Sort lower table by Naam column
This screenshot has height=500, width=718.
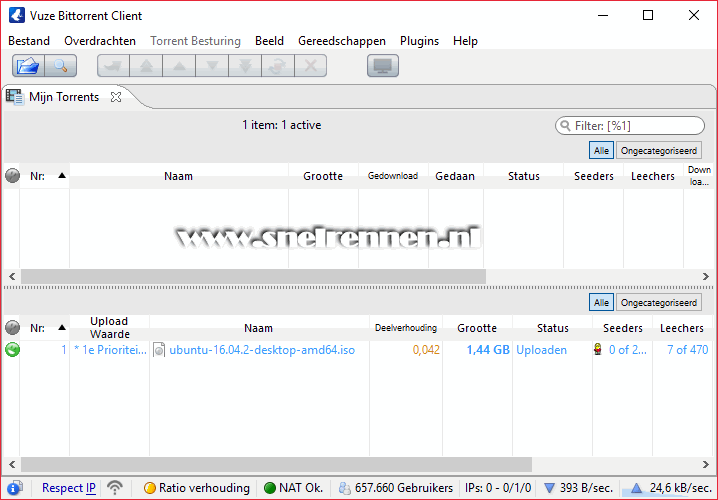pyautogui.click(x=259, y=328)
